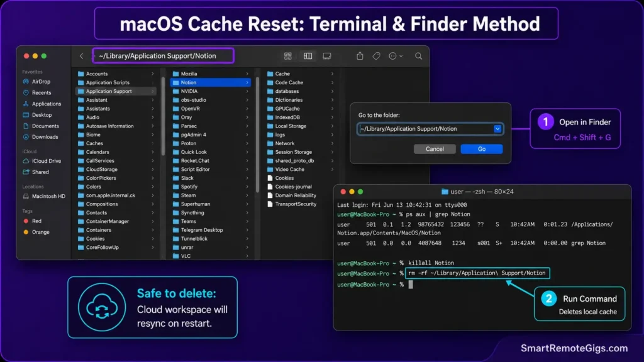644x362 pixels.
Task: Select the Cache folder in the Notion column
Action: click(x=300, y=74)
